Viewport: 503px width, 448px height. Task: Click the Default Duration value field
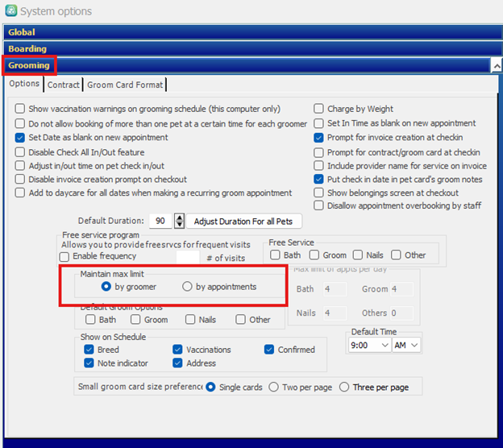160,221
